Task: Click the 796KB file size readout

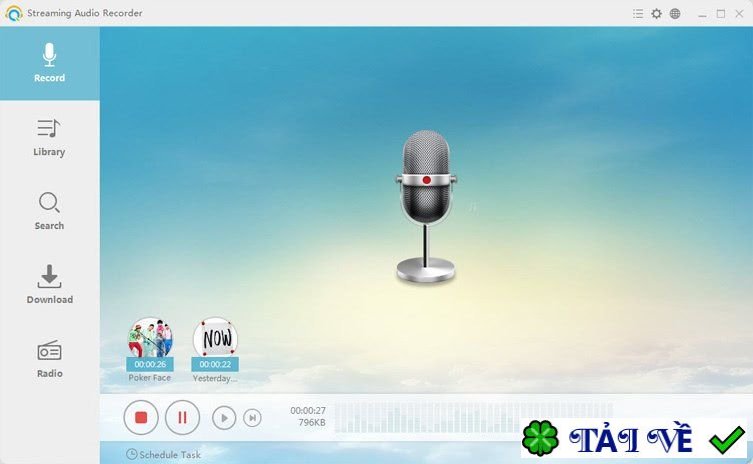Action: 312,423
